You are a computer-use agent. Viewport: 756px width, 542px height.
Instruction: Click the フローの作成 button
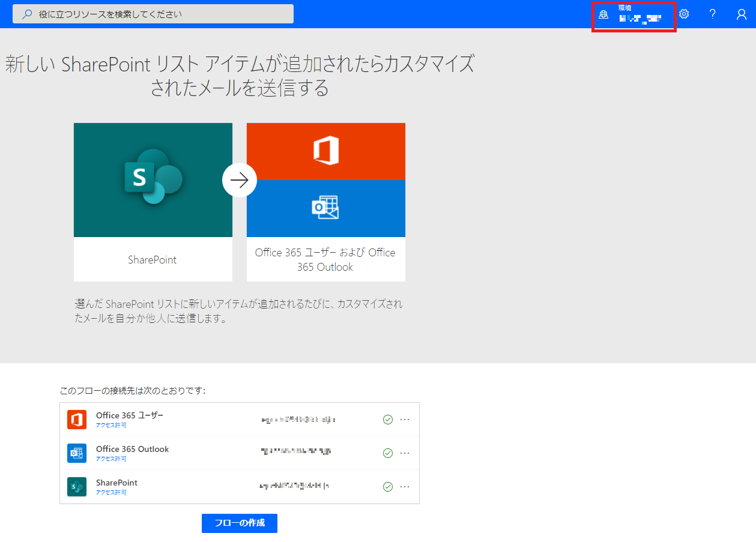tap(240, 523)
